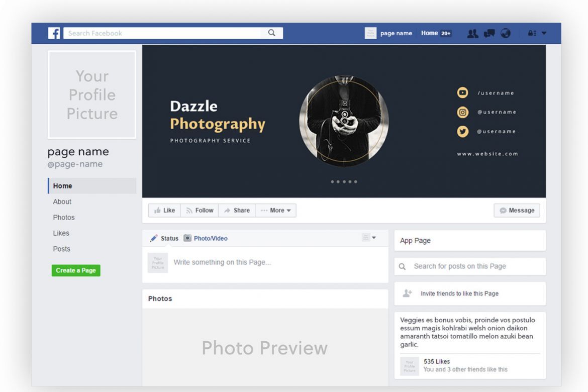
Task: Toggle the Message option
Action: coord(517,210)
